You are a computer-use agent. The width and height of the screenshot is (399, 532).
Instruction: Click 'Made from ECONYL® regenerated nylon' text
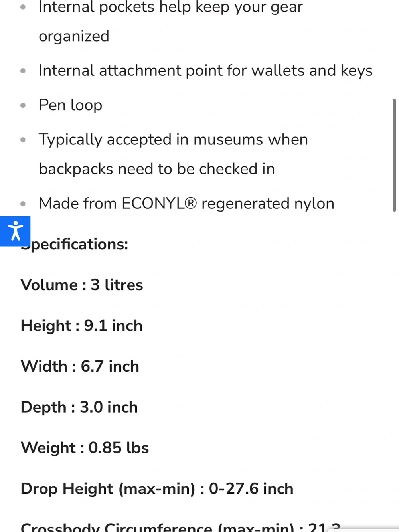coord(186,204)
